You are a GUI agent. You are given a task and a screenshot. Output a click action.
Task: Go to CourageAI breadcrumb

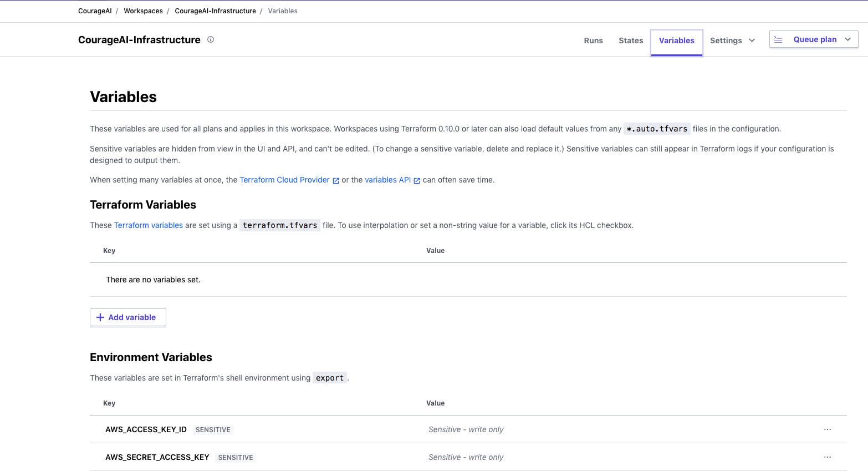[95, 11]
